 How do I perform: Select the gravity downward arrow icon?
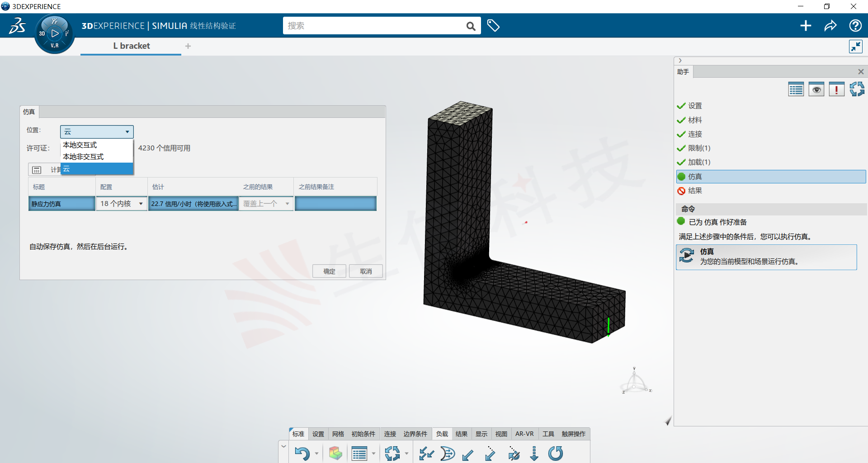click(534, 453)
